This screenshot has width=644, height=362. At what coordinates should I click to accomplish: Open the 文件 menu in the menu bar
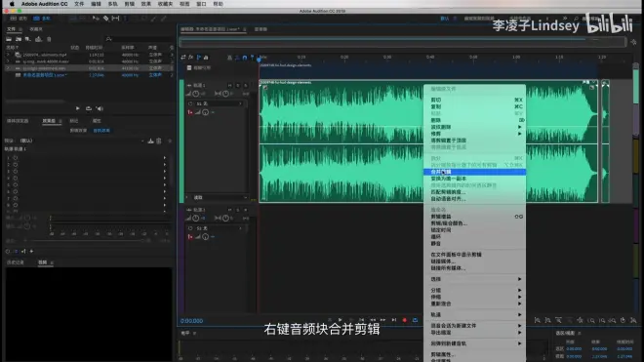click(x=79, y=4)
